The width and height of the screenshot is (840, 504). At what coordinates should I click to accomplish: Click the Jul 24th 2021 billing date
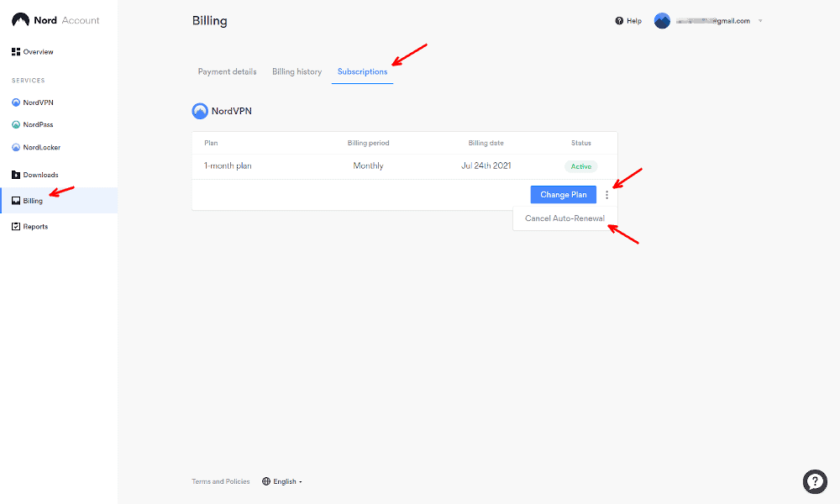[486, 166]
